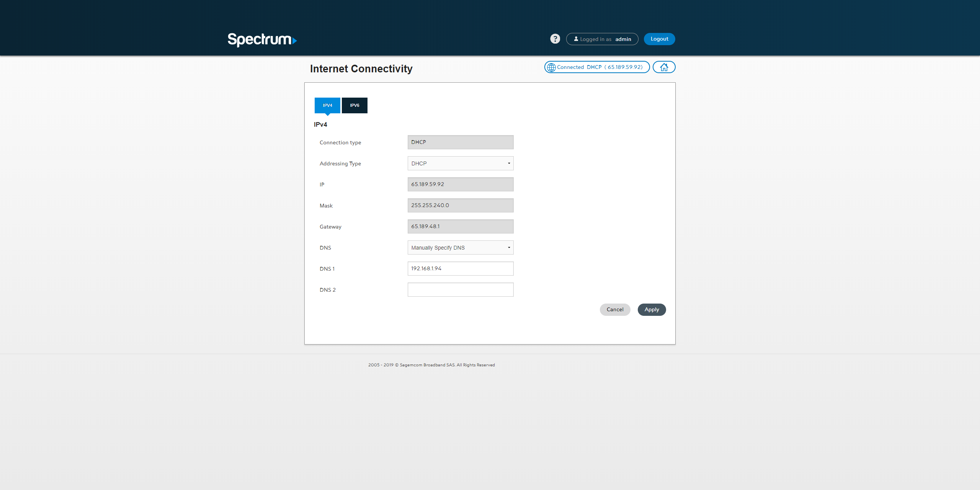Switch to the IPV6 tab
The image size is (980, 490).
(x=354, y=105)
